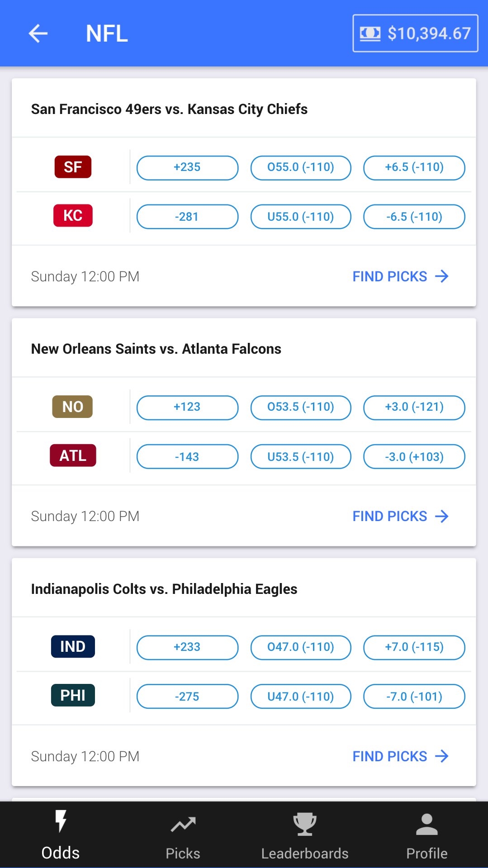Select SF moneyline +235

187,168
